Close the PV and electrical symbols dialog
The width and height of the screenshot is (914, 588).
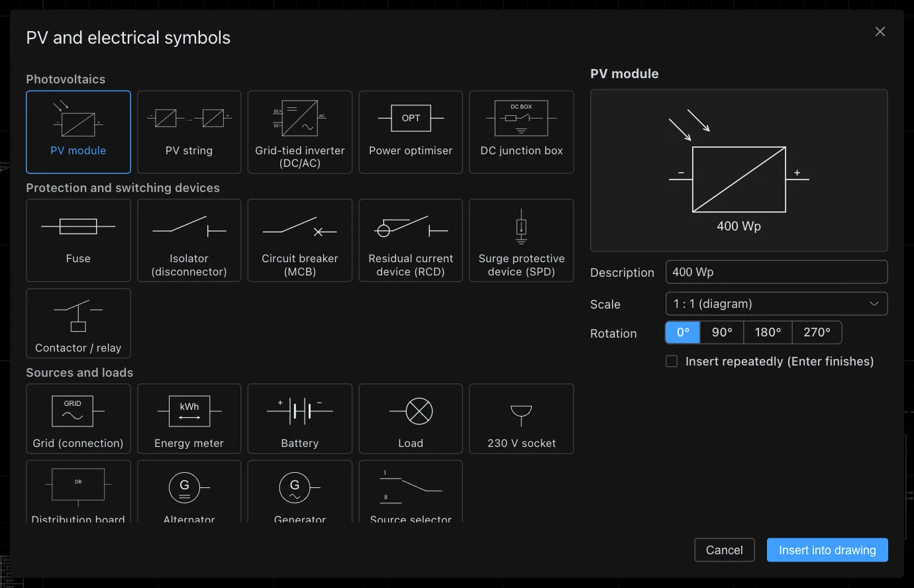(x=880, y=32)
